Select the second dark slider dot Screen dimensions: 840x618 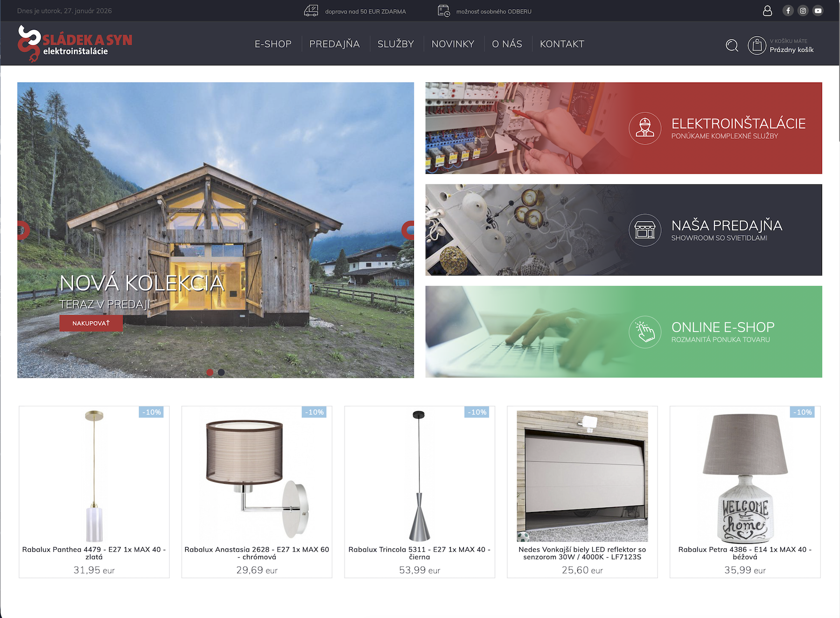coord(221,372)
